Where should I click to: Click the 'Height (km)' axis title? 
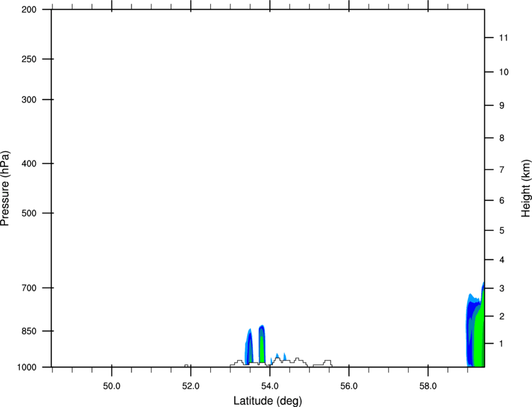click(526, 188)
